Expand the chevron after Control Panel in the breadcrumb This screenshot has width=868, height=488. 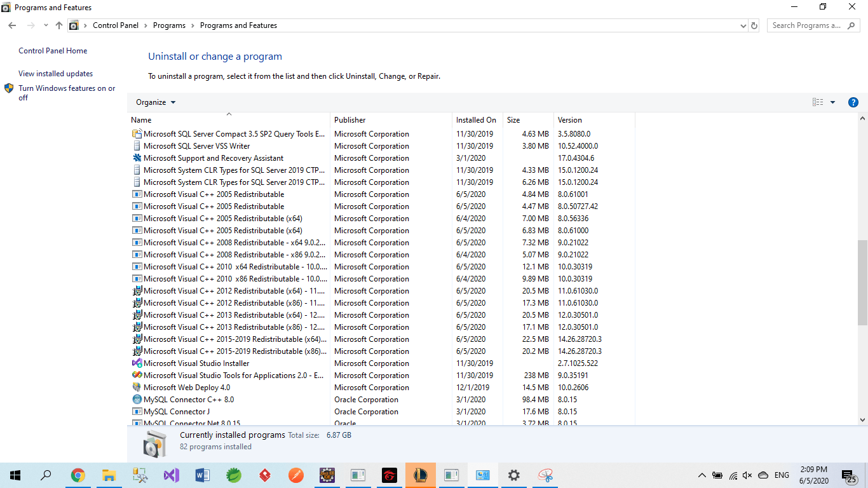[146, 25]
